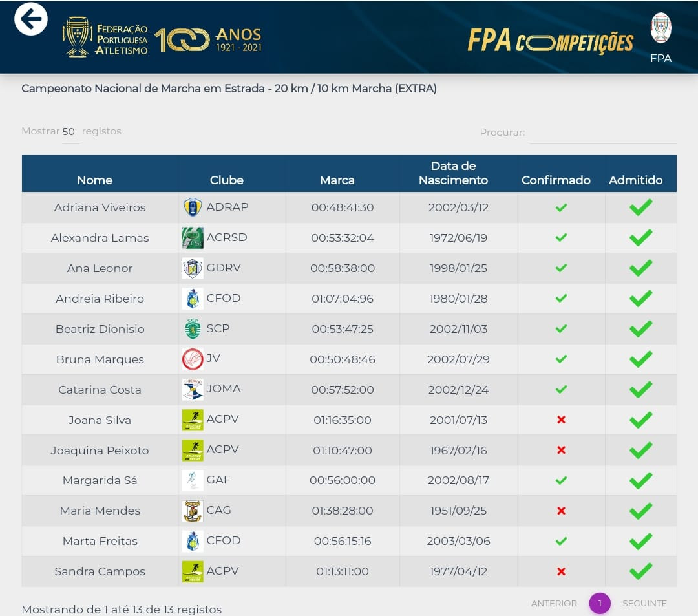Click the FPA Competições banner logo
The height and width of the screenshot is (616, 698).
tap(550, 41)
